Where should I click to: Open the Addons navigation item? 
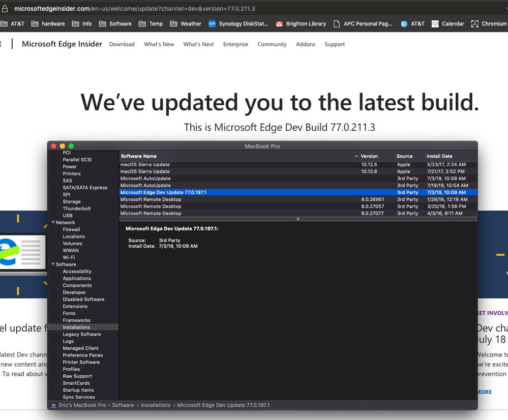[x=306, y=44]
